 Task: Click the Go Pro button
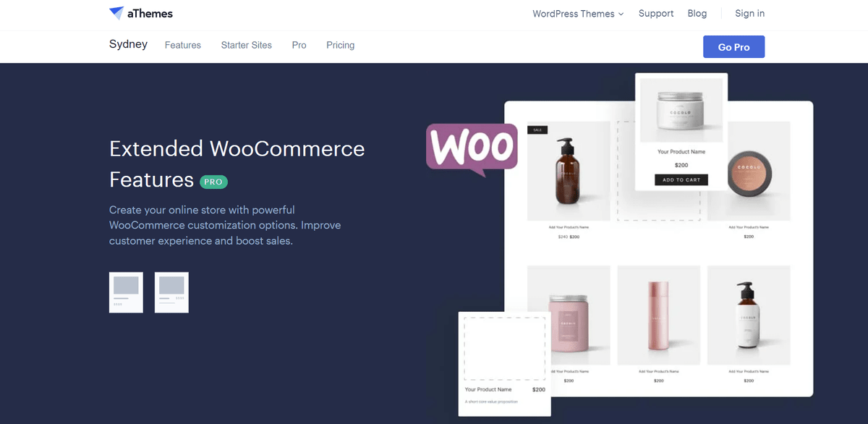[x=733, y=47]
